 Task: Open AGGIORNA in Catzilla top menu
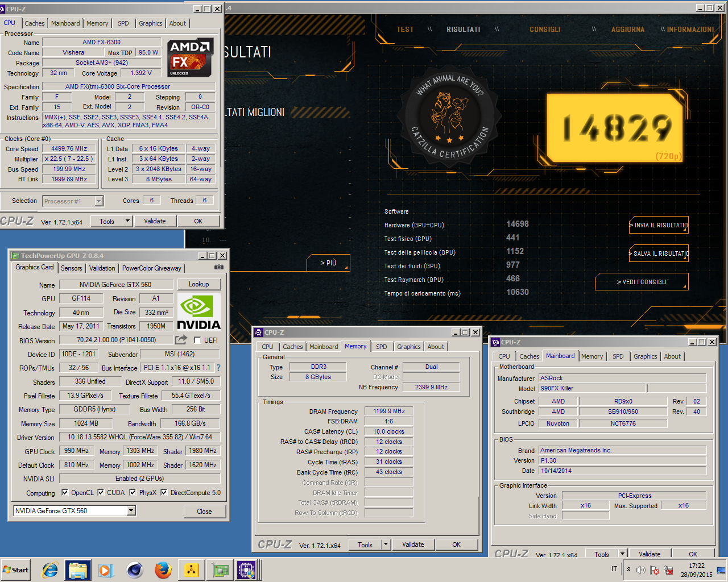pos(628,30)
